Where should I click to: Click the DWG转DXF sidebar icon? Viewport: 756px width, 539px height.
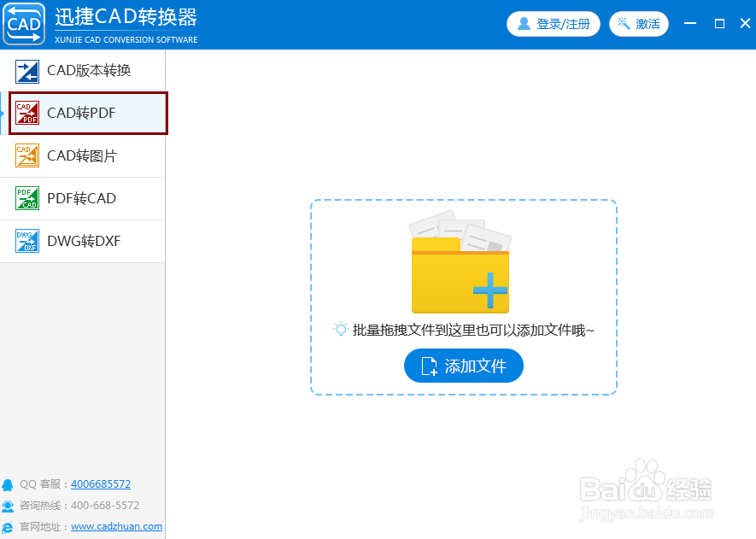click(27, 241)
